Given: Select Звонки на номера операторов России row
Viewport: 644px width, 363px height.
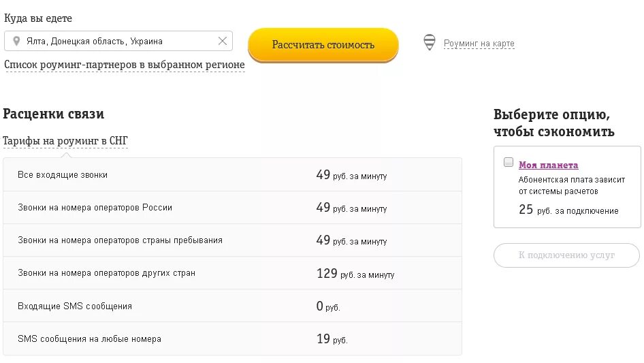Looking at the screenshot, I should [x=231, y=208].
